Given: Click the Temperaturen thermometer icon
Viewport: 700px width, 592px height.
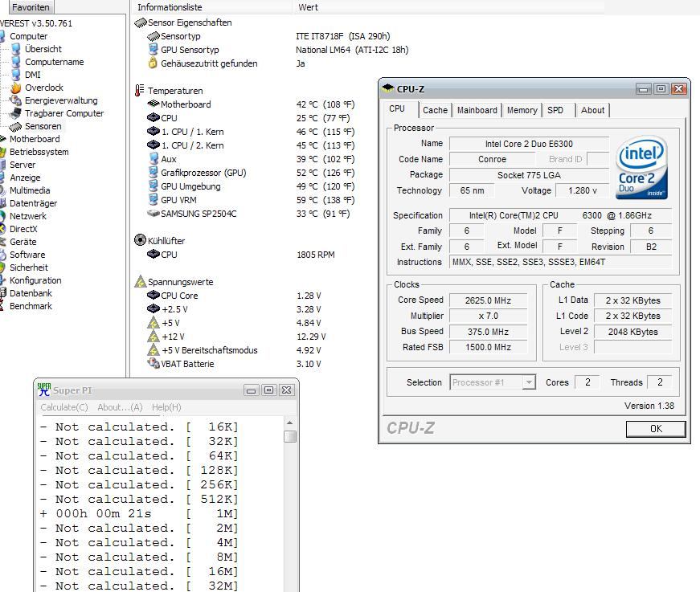Looking at the screenshot, I should [140, 90].
